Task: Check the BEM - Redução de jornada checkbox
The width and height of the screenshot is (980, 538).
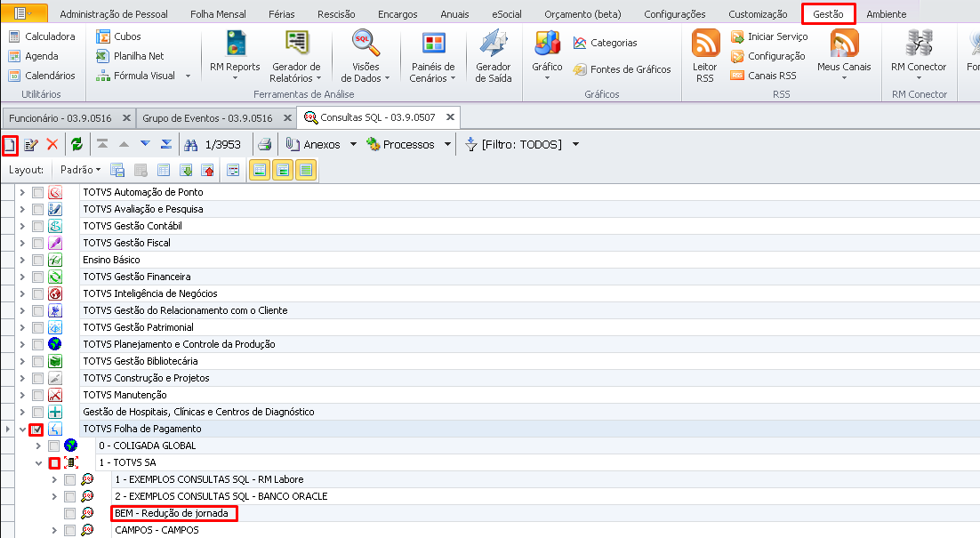Action: [70, 514]
